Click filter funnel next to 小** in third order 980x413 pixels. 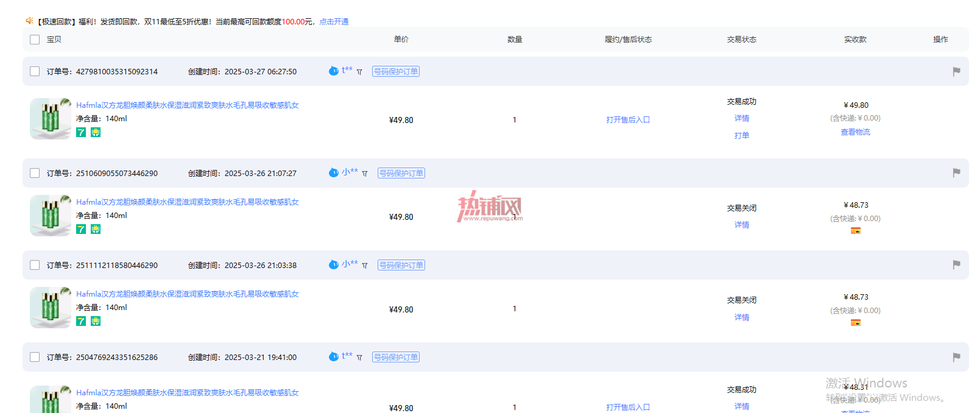click(x=365, y=266)
